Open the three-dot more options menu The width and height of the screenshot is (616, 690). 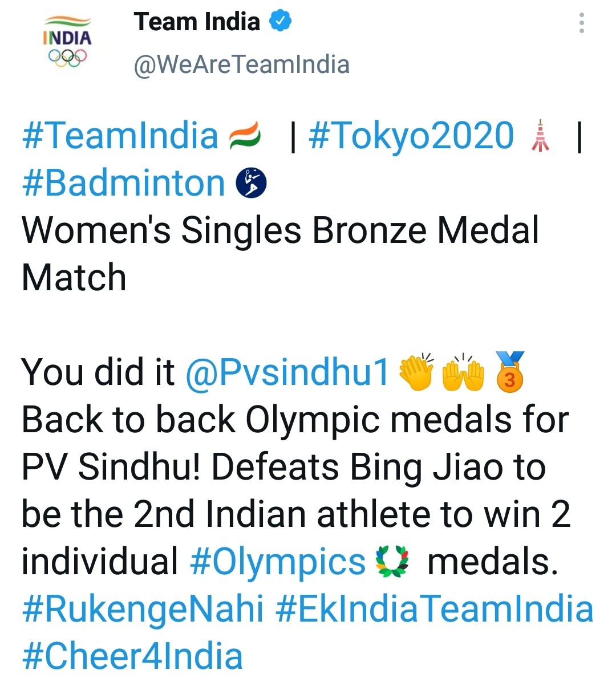[x=581, y=23]
